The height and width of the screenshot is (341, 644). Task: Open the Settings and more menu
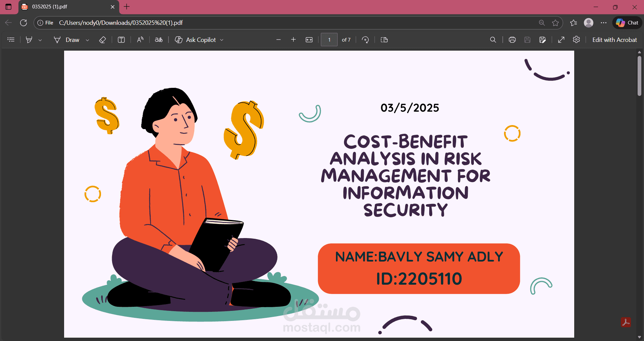point(603,22)
